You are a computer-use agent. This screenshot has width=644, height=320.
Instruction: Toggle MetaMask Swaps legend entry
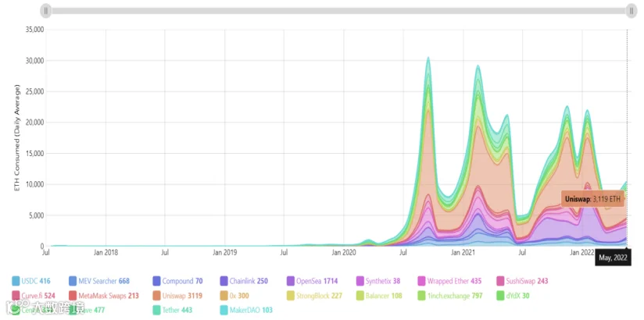pos(104,295)
